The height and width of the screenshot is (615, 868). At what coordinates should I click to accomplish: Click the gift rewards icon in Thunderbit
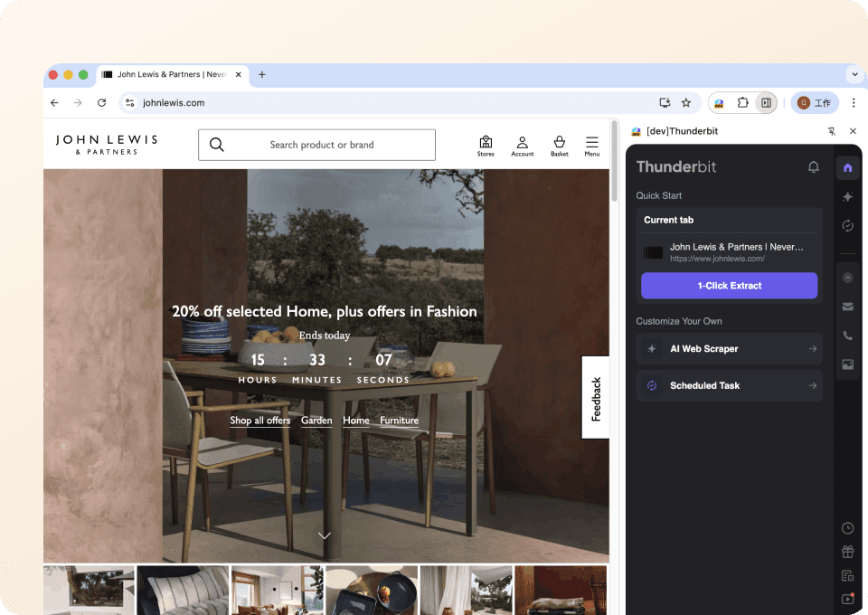click(847, 552)
